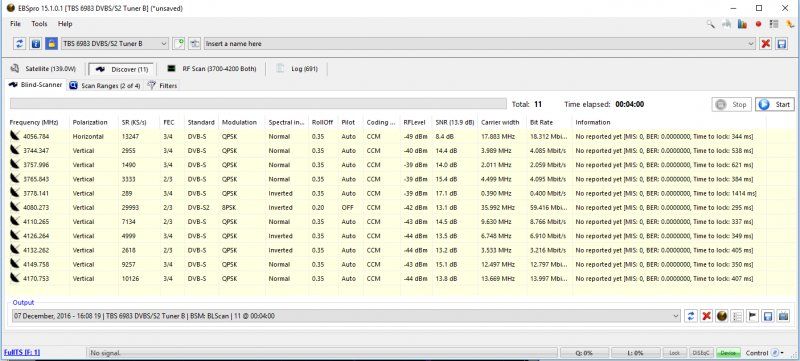Click the 'No signal.' status bar text
800x361 pixels.
[x=105, y=353]
